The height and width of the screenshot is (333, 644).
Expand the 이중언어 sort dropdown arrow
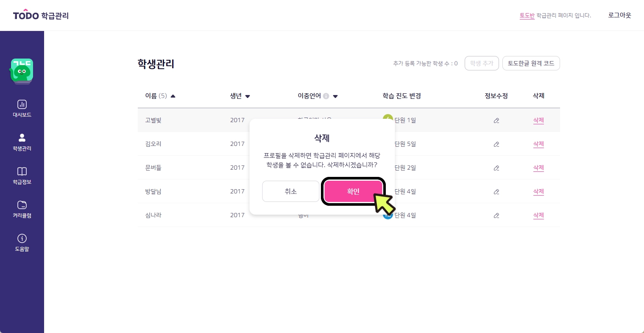click(335, 96)
